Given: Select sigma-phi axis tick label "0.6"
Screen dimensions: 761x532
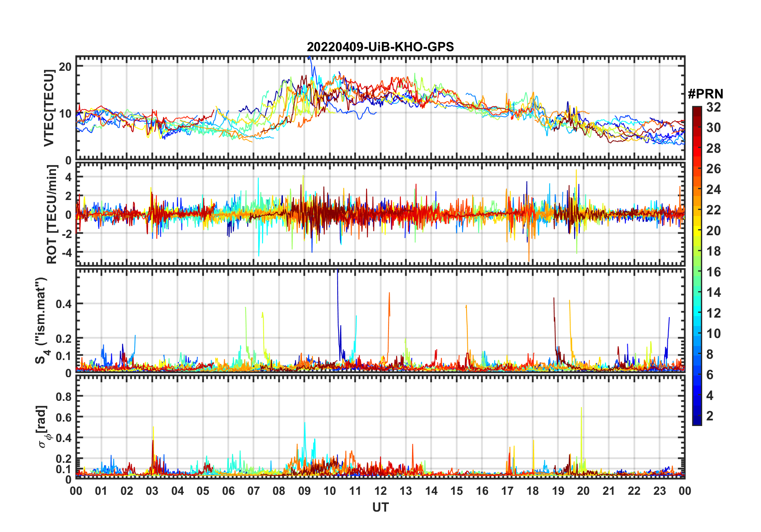Looking at the screenshot, I should pyautogui.click(x=64, y=417).
